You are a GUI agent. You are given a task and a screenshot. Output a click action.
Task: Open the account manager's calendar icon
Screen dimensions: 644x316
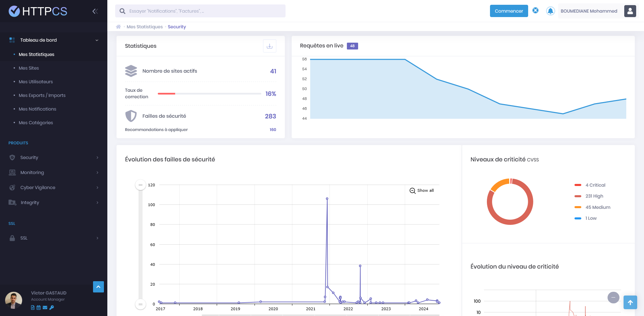38,307
